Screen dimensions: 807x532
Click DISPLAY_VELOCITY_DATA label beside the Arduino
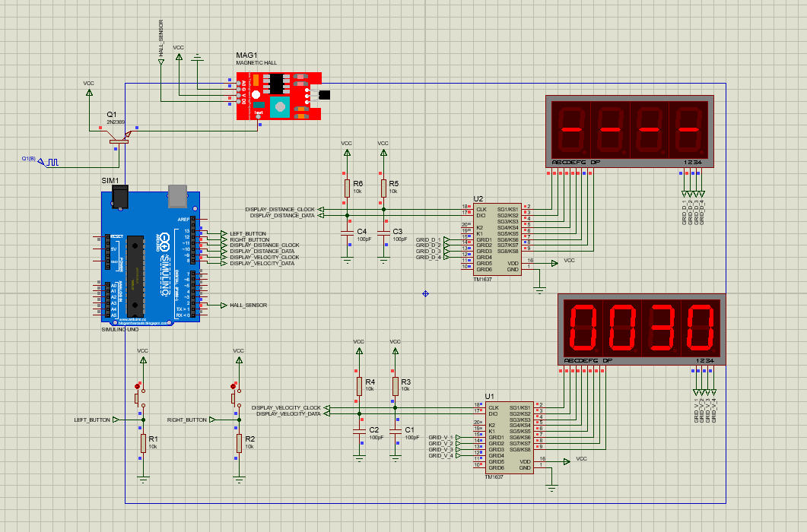262,264
